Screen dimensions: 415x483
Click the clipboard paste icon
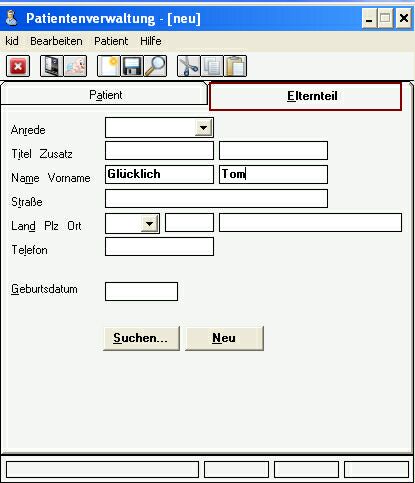click(235, 66)
